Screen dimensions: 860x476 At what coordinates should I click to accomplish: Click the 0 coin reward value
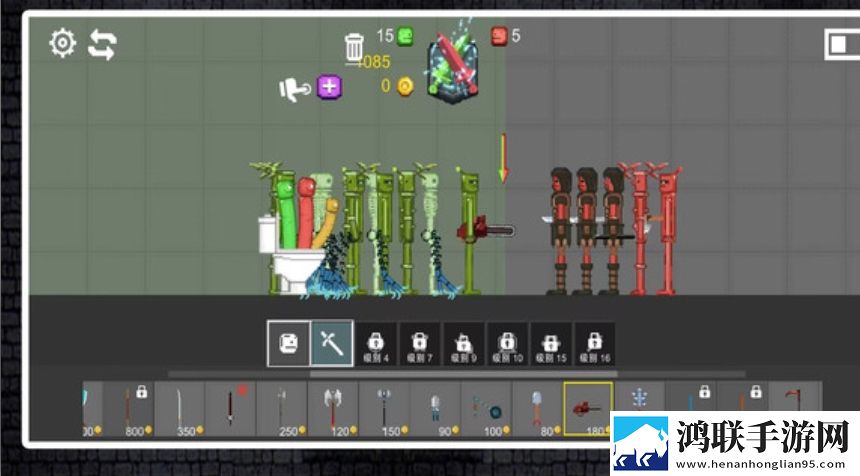(x=386, y=86)
